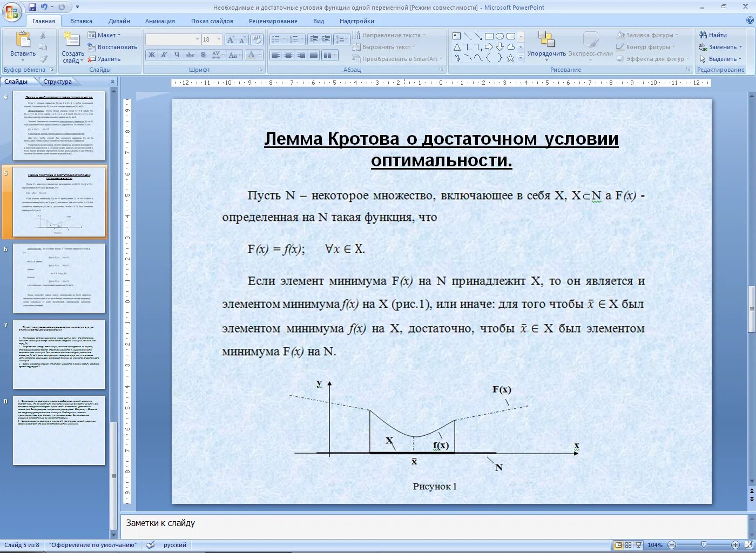Image resolution: width=756 pixels, height=553 pixels.
Task: Click the 104% zoom level
Action: [655, 545]
